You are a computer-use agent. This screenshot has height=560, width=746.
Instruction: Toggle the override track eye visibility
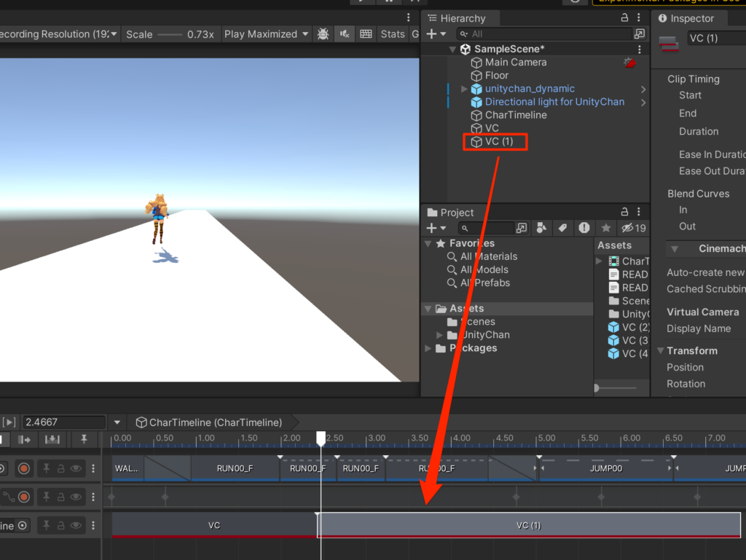(76, 497)
